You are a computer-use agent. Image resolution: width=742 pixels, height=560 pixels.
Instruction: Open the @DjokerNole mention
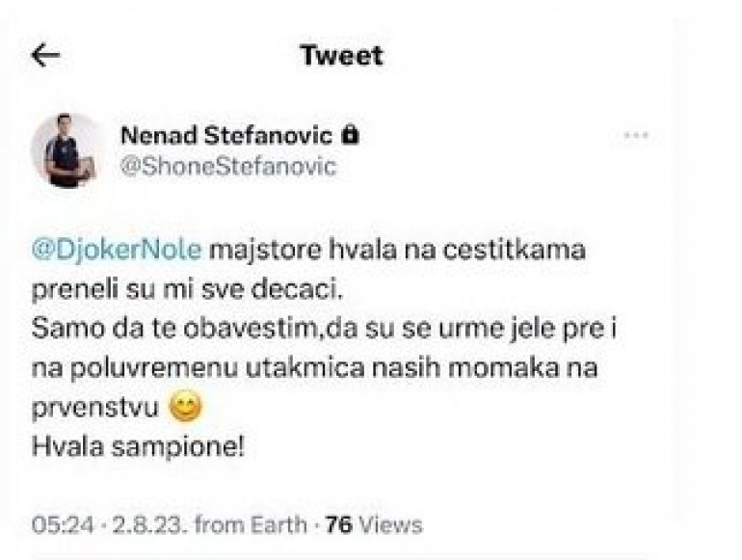[119, 250]
